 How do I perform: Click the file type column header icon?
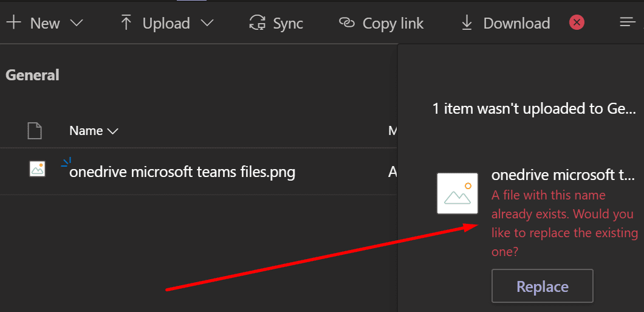35,131
